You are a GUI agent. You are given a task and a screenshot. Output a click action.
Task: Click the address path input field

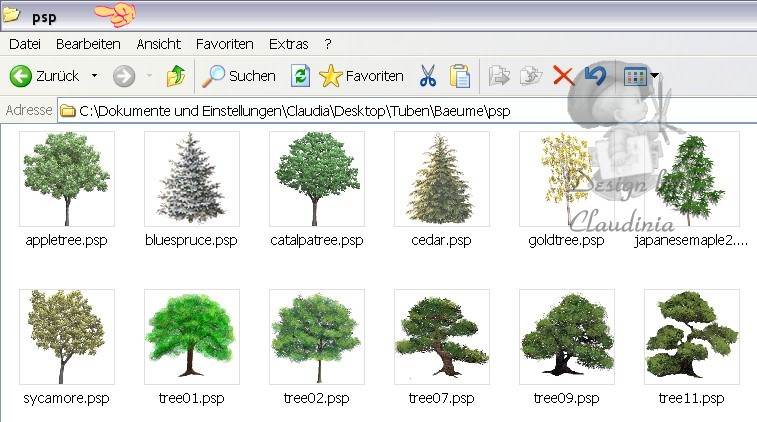point(407,111)
